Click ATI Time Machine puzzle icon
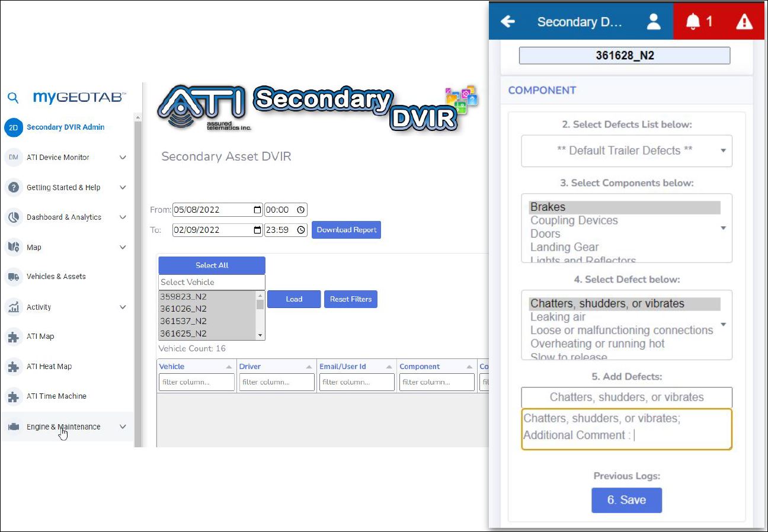Viewport: 768px width, 532px height. coord(14,396)
